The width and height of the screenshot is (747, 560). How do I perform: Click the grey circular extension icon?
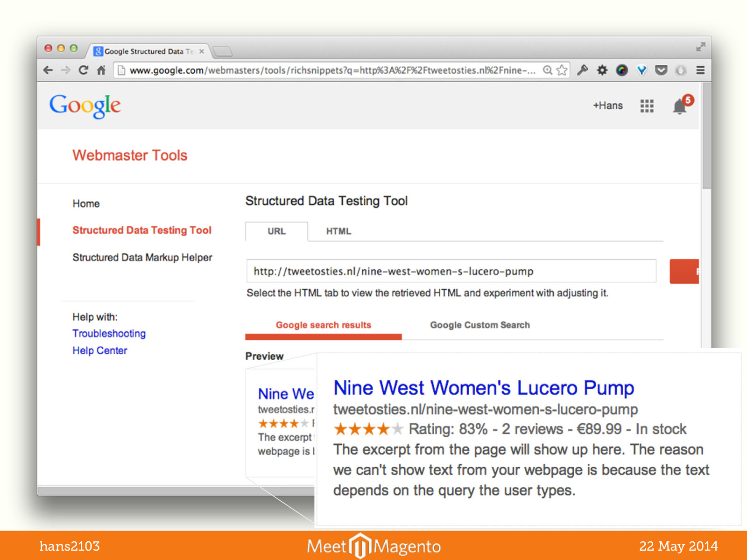click(x=681, y=70)
